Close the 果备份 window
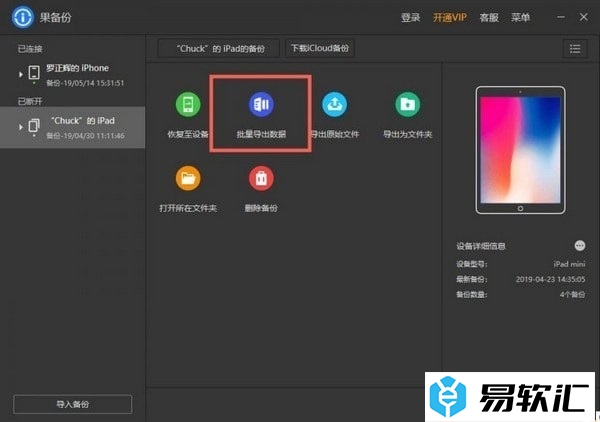This screenshot has height=422, width=600. 584,17
